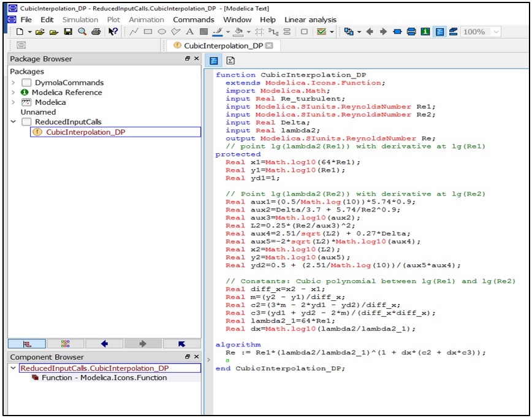Click the colored grid icon view button
The image size is (532, 418).
click(66, 344)
